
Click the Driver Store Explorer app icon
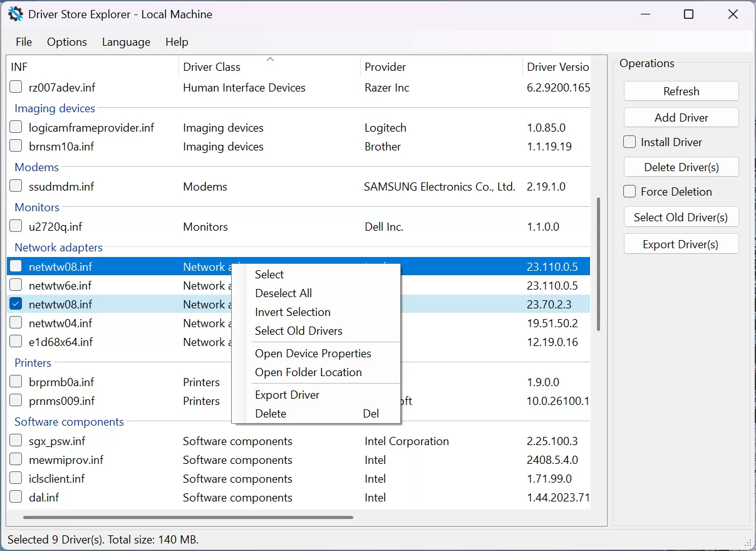click(x=15, y=13)
